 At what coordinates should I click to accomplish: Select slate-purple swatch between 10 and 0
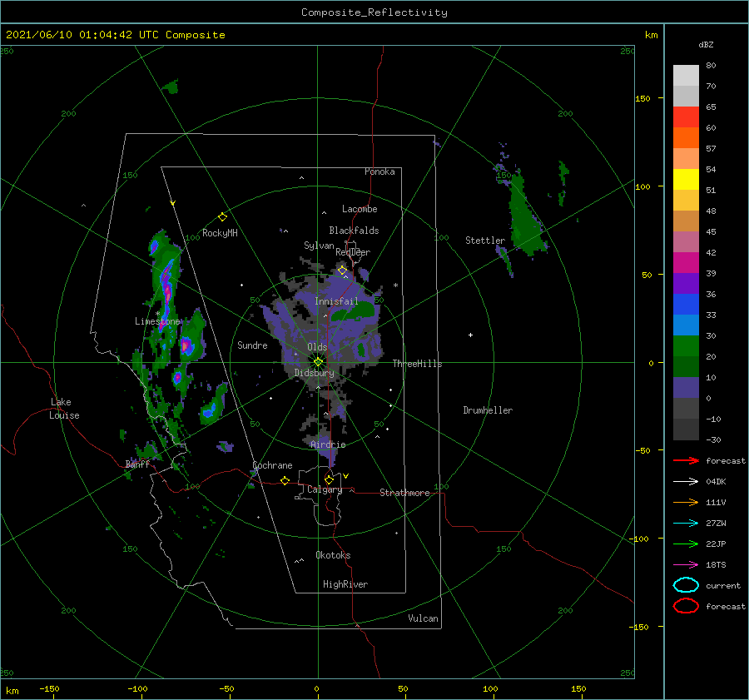[686, 388]
